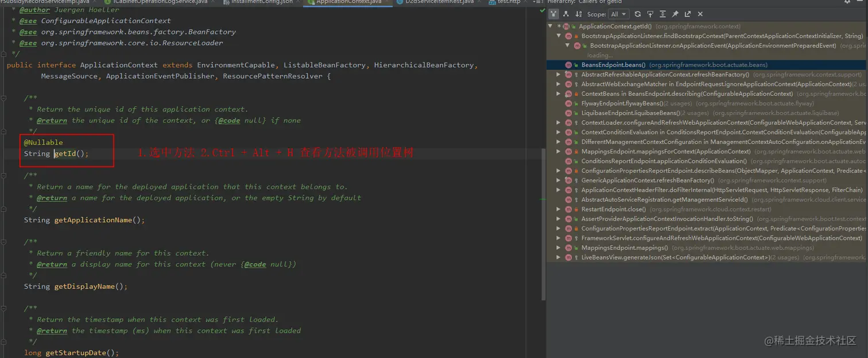Click method icon of MappingsEndpoint.mappings()
The width and height of the screenshot is (868, 358).
(568, 248)
